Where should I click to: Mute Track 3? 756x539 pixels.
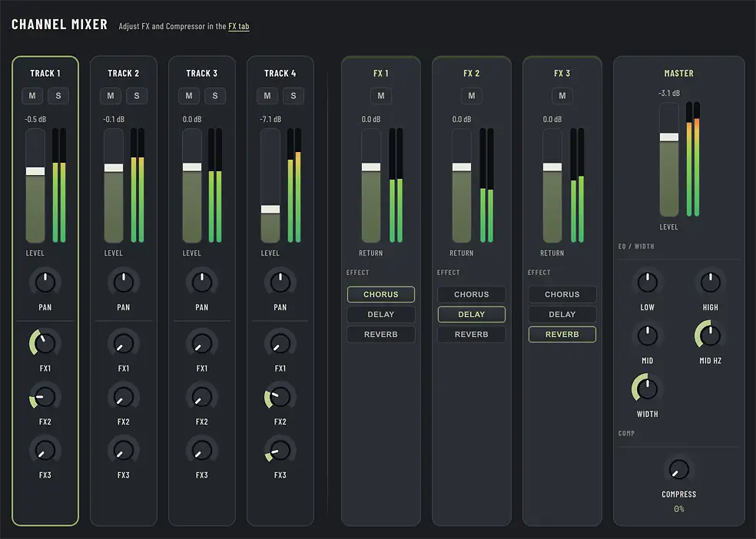point(189,96)
